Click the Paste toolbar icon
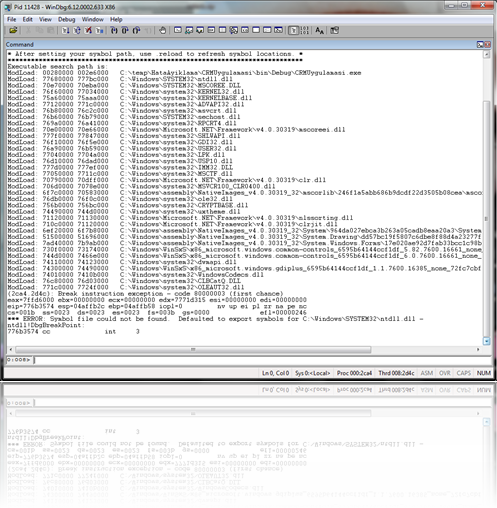Viewport: 497px width, 508px height. (x=51, y=30)
